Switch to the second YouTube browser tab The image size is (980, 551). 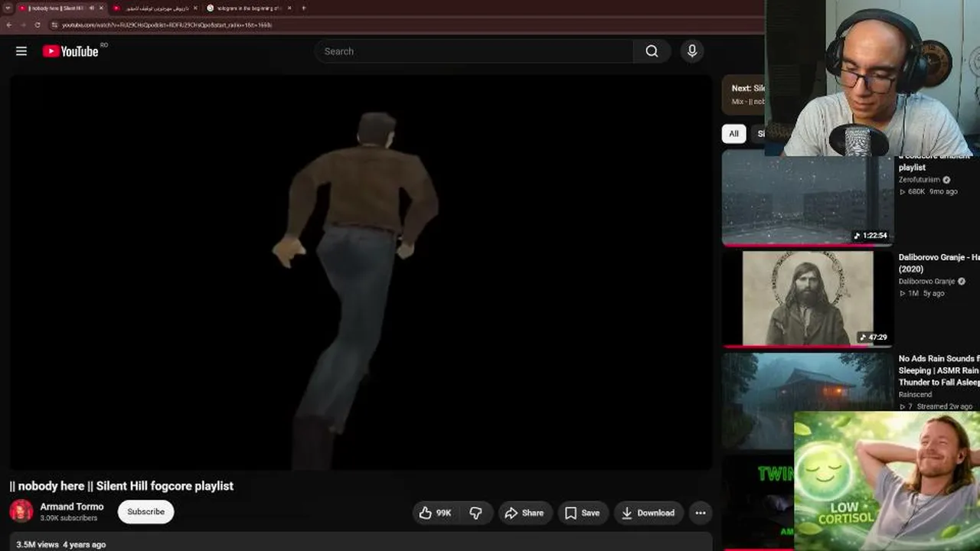154,8
